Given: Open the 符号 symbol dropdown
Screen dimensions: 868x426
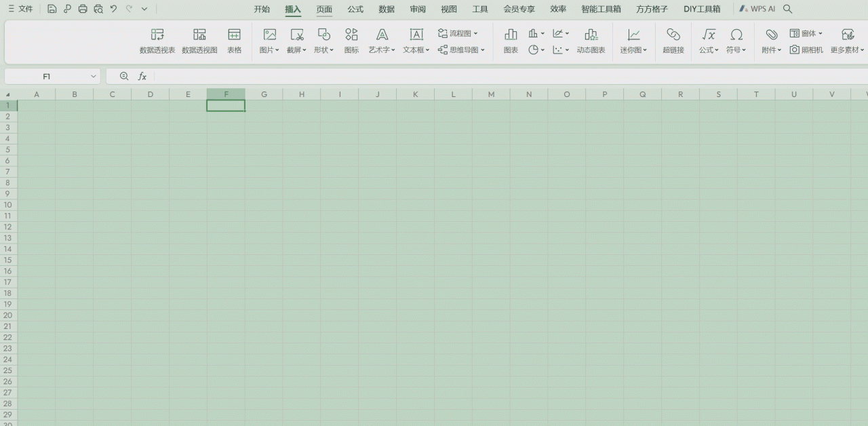Looking at the screenshot, I should pos(736,41).
